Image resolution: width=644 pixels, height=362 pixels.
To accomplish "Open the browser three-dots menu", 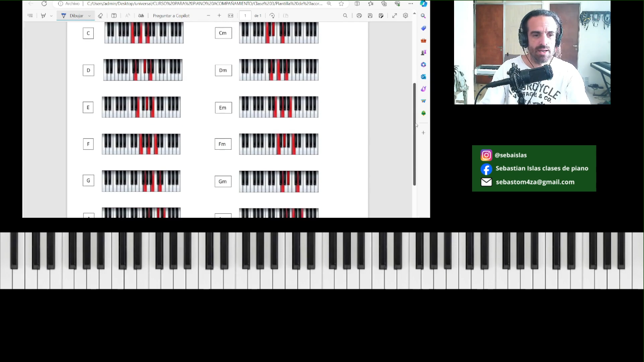I will pyautogui.click(x=410, y=4).
